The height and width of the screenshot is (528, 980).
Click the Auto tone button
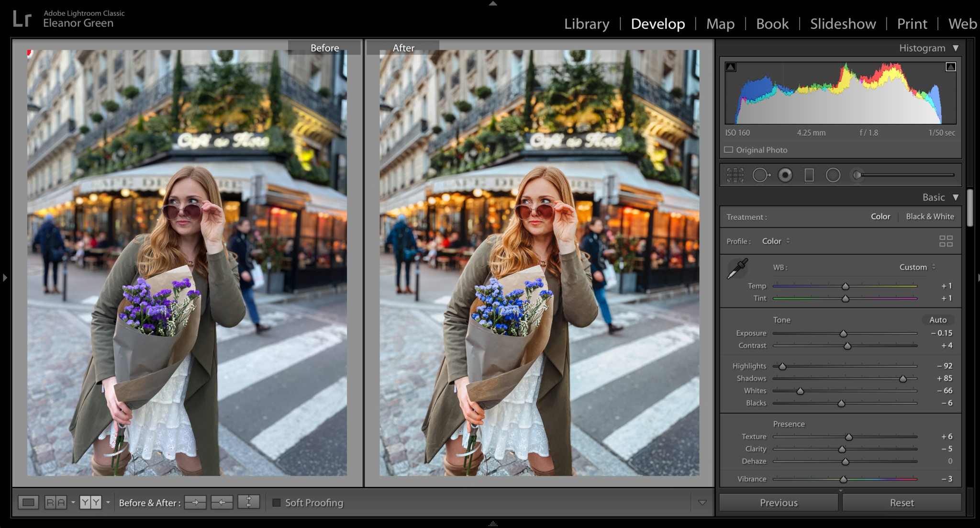point(937,320)
